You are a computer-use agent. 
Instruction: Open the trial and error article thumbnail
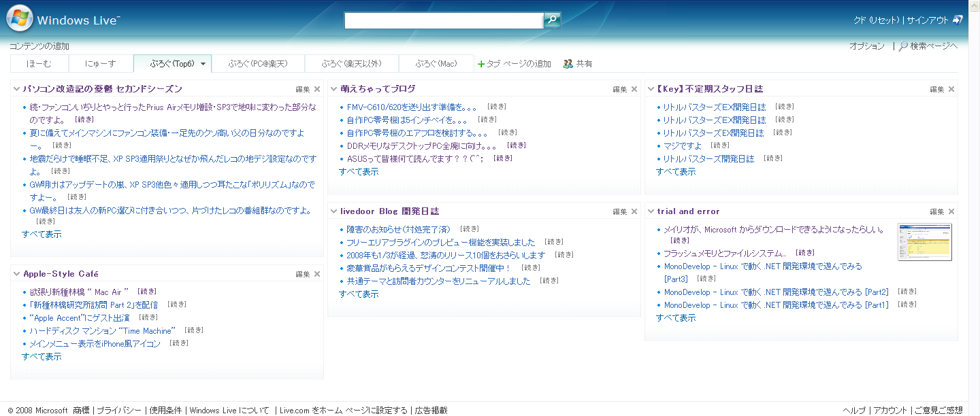point(925,242)
